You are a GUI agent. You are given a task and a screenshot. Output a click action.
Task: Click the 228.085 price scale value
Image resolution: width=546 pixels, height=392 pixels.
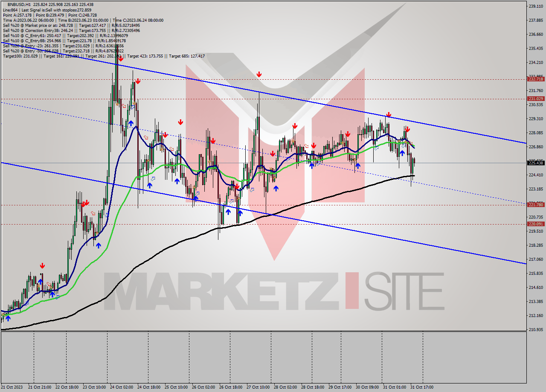click(536, 133)
